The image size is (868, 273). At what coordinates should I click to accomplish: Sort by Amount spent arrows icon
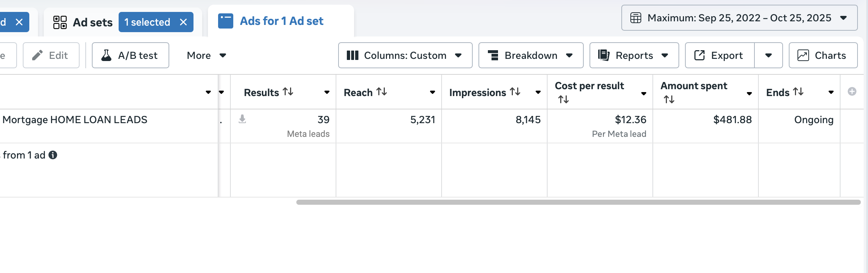click(669, 99)
